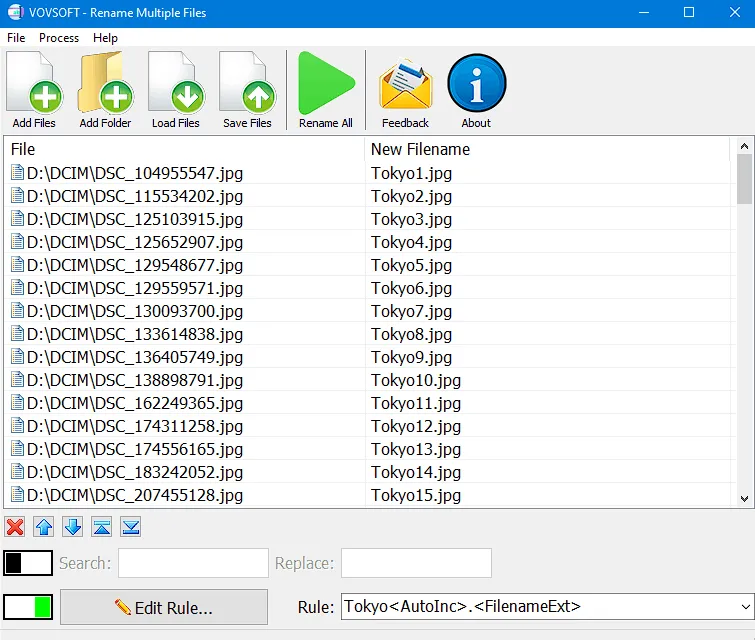Remove selected file with red X
The width and height of the screenshot is (755, 640).
(x=15, y=527)
